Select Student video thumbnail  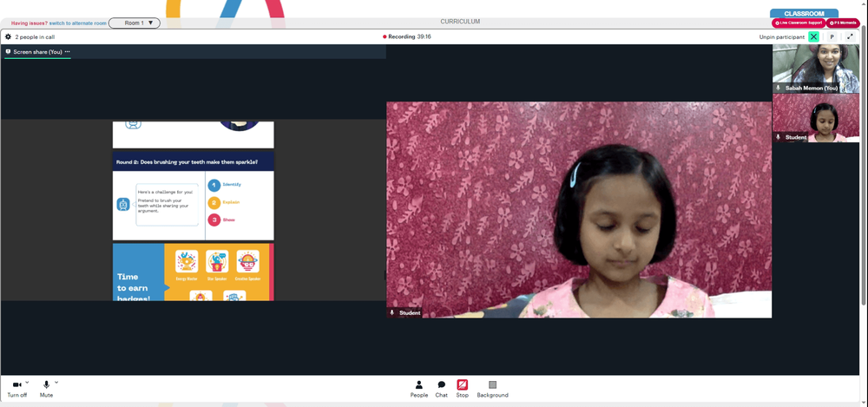(816, 117)
